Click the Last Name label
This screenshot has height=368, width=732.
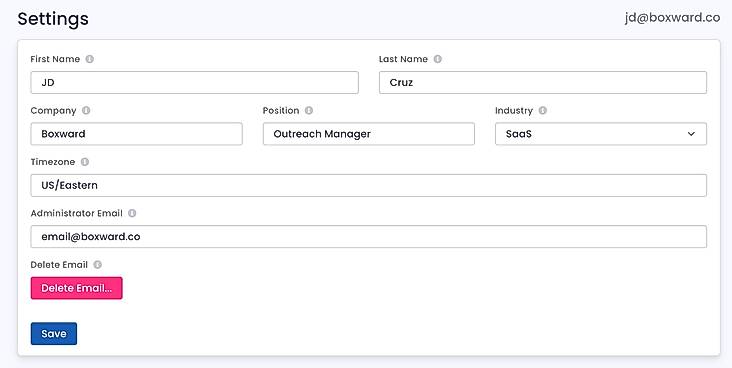tap(403, 59)
